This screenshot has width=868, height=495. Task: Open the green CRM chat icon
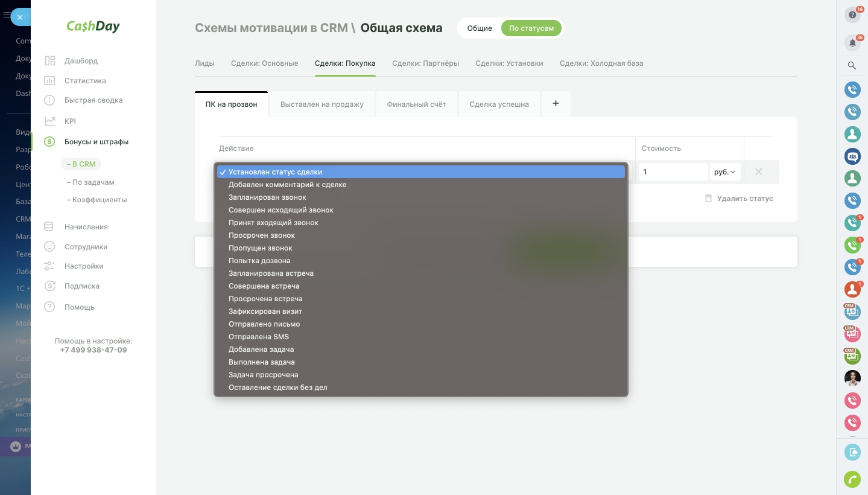click(x=852, y=356)
